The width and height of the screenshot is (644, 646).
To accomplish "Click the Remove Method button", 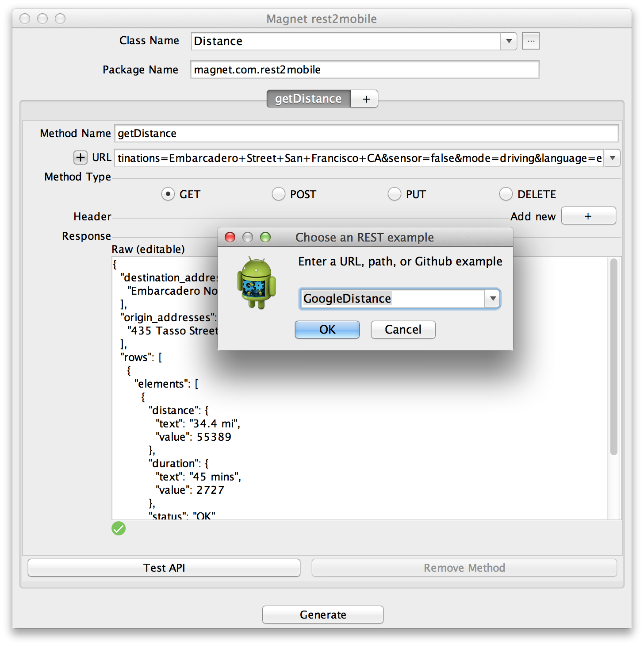I will point(464,568).
